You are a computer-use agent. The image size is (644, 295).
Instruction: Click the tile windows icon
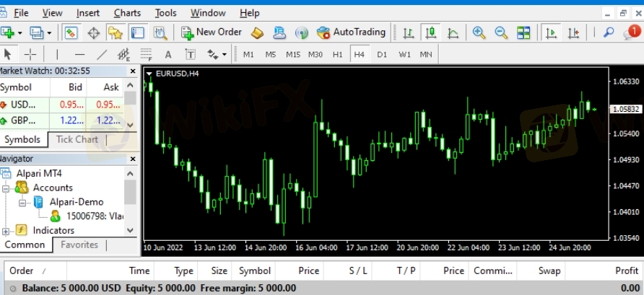tap(523, 32)
